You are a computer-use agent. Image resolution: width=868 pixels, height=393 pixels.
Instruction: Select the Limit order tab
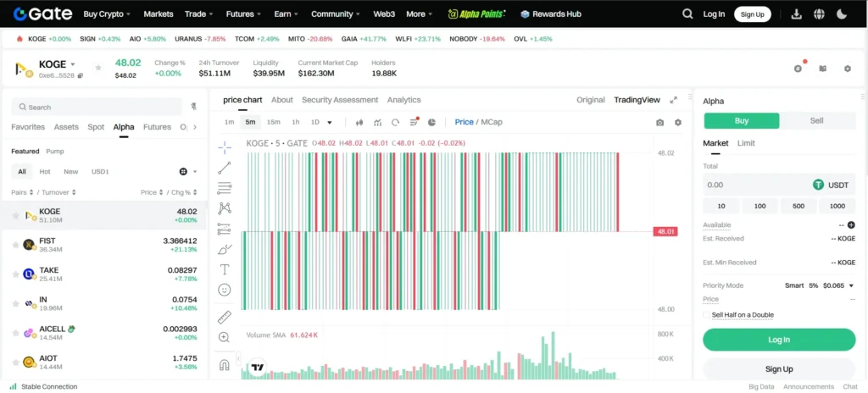click(x=746, y=143)
